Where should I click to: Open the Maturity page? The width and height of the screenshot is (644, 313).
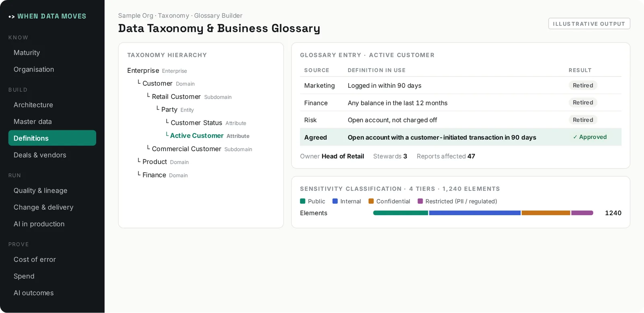[52, 53]
